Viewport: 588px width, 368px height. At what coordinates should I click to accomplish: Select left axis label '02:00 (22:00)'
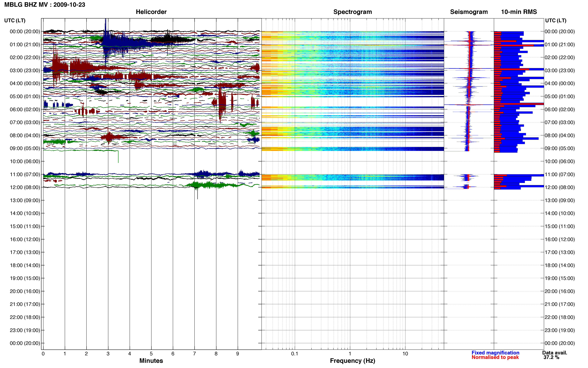click(x=25, y=57)
